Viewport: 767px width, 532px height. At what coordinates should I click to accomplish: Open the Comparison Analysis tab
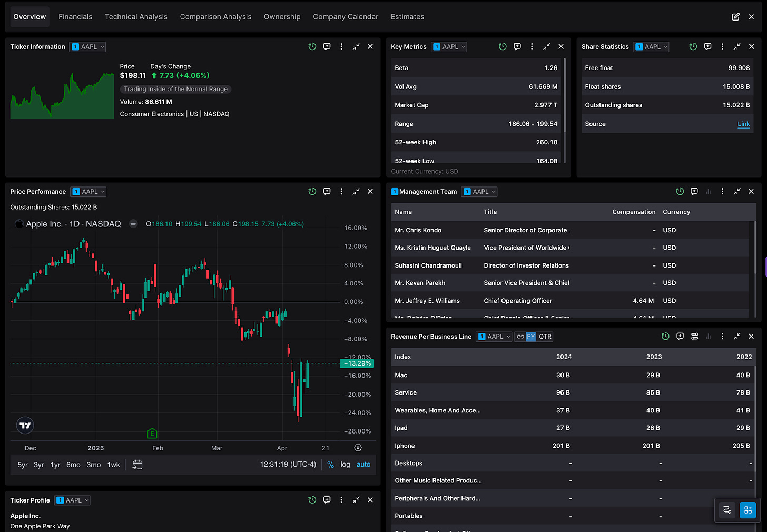[215, 17]
